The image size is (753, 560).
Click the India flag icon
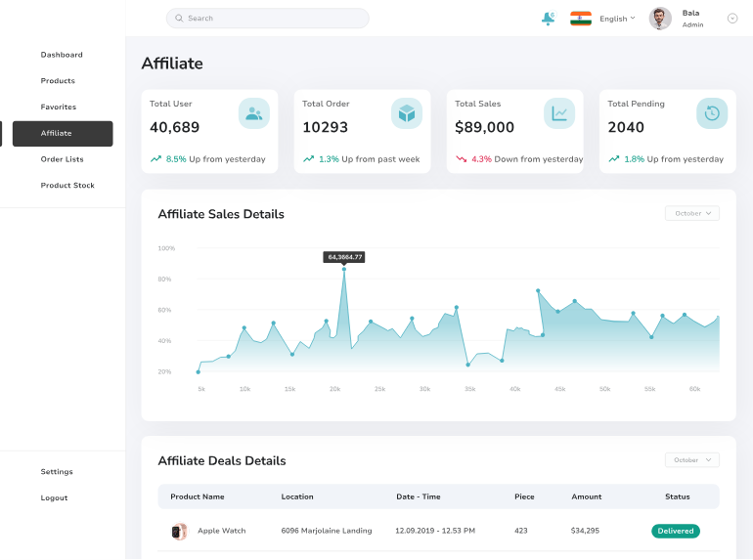581,19
